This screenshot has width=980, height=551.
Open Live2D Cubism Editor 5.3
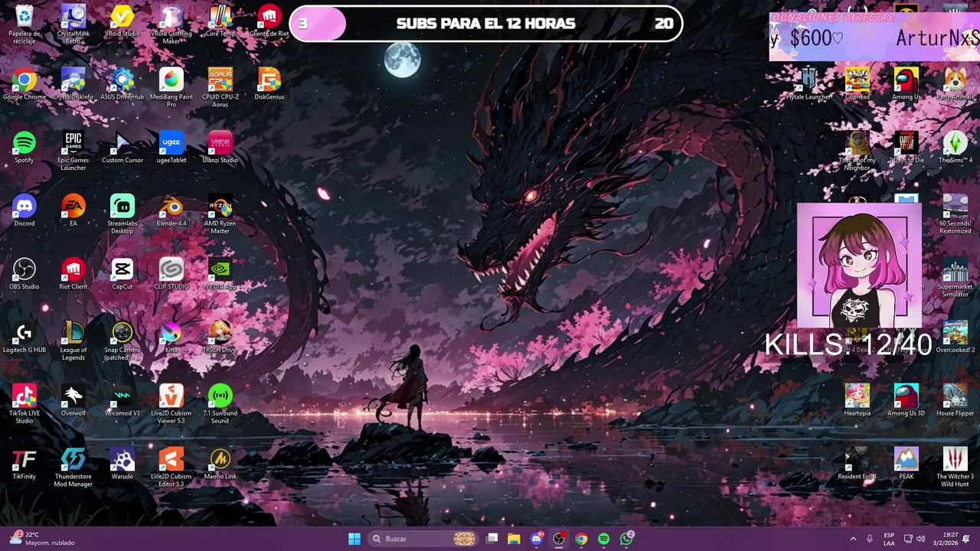(x=171, y=459)
